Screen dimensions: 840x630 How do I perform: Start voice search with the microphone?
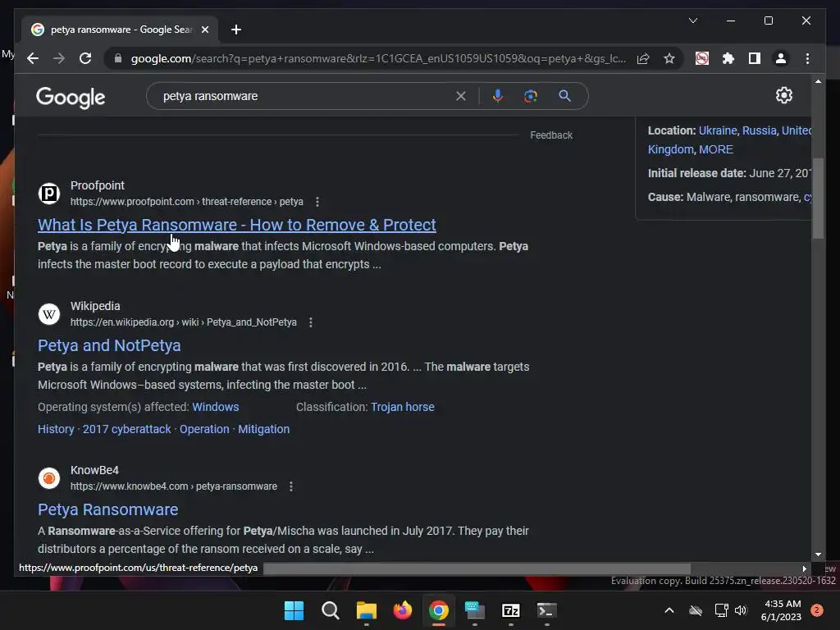pyautogui.click(x=498, y=96)
